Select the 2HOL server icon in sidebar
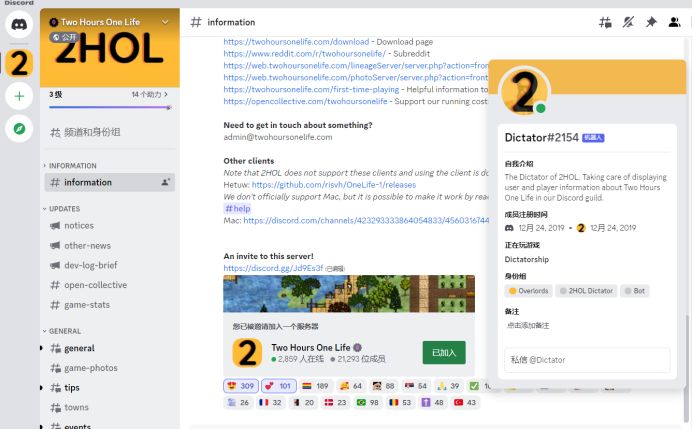 [x=19, y=63]
